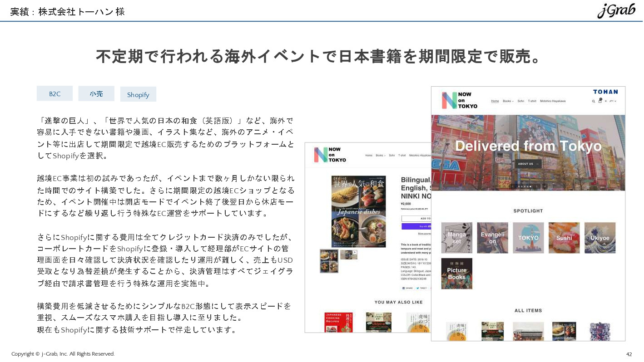Click the shopping cart icon
644x362 pixels.
(600, 101)
